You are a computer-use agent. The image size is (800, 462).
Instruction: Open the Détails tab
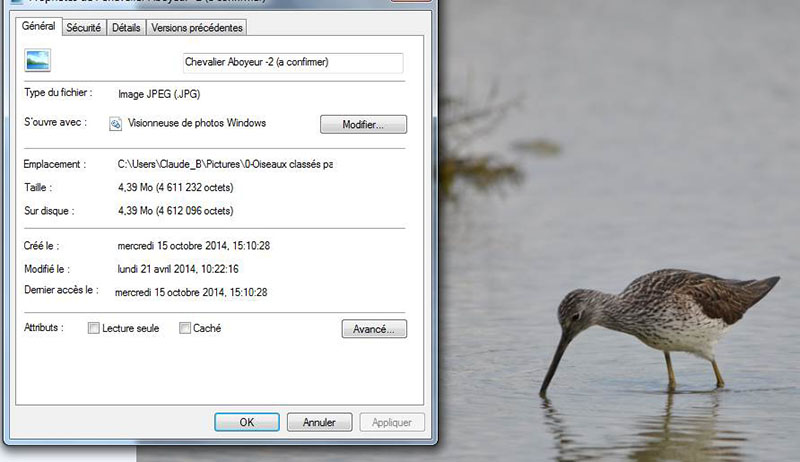[126, 28]
